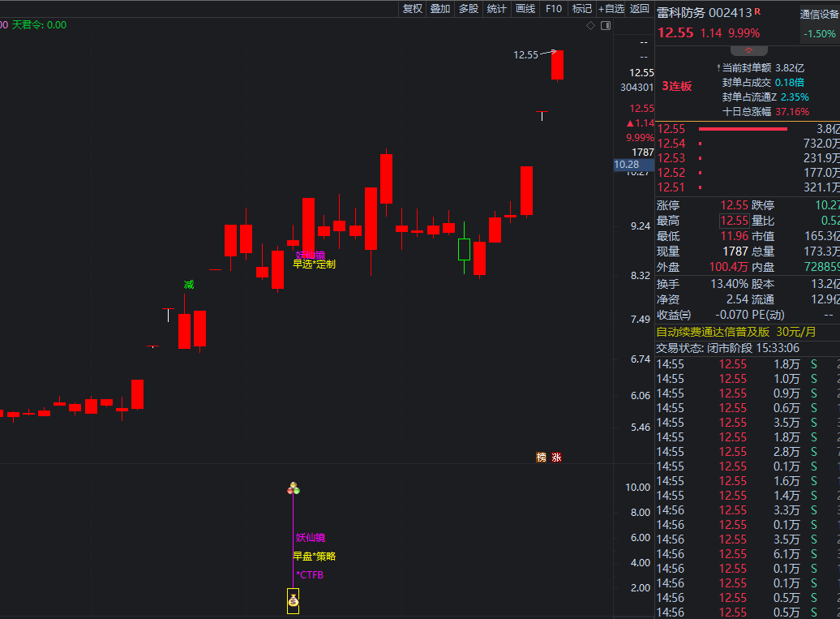Click the red R marker beside stock code

coord(757,11)
